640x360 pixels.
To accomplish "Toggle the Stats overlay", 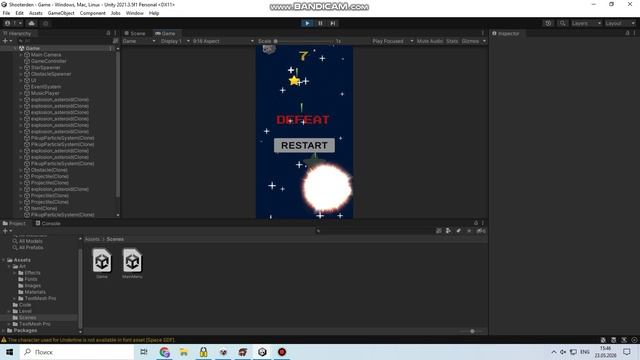I will [452, 41].
